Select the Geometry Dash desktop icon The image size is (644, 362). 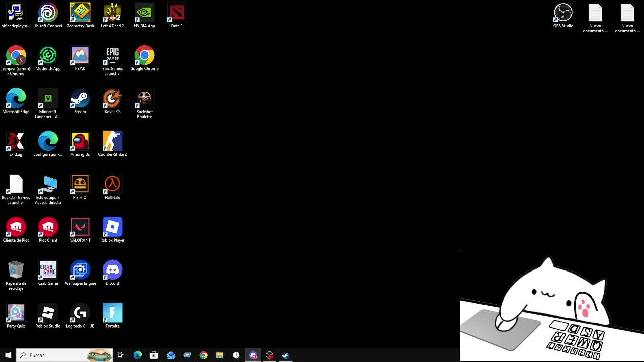coord(80,16)
